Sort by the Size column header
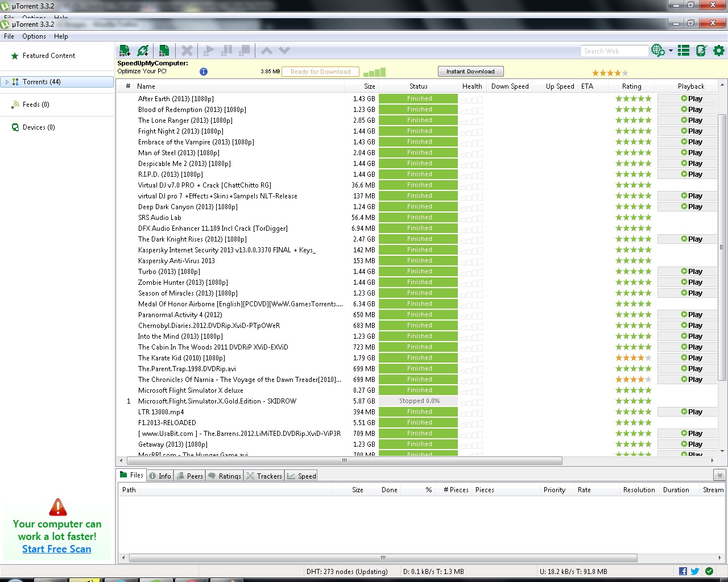This screenshot has height=582, width=728. (x=361, y=86)
